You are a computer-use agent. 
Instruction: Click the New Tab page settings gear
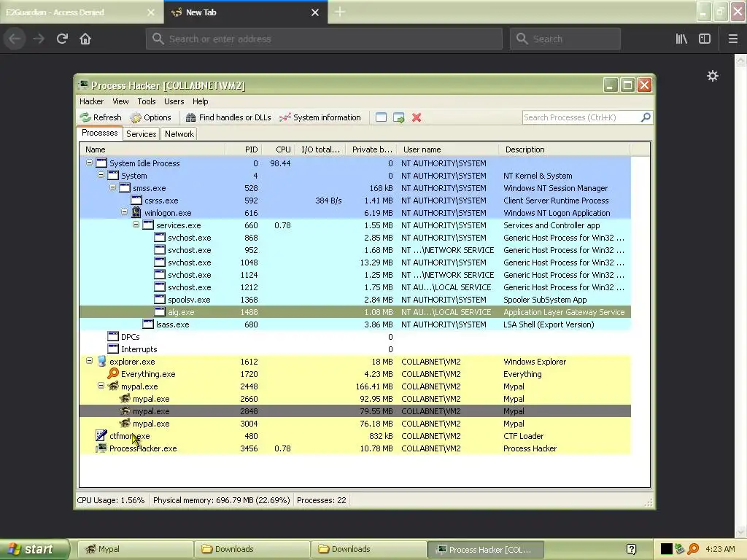click(x=712, y=76)
